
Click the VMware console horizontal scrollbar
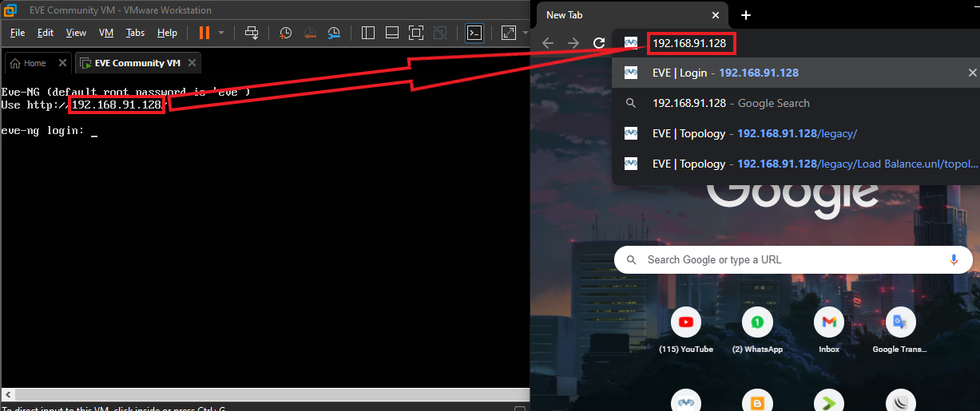[264, 394]
